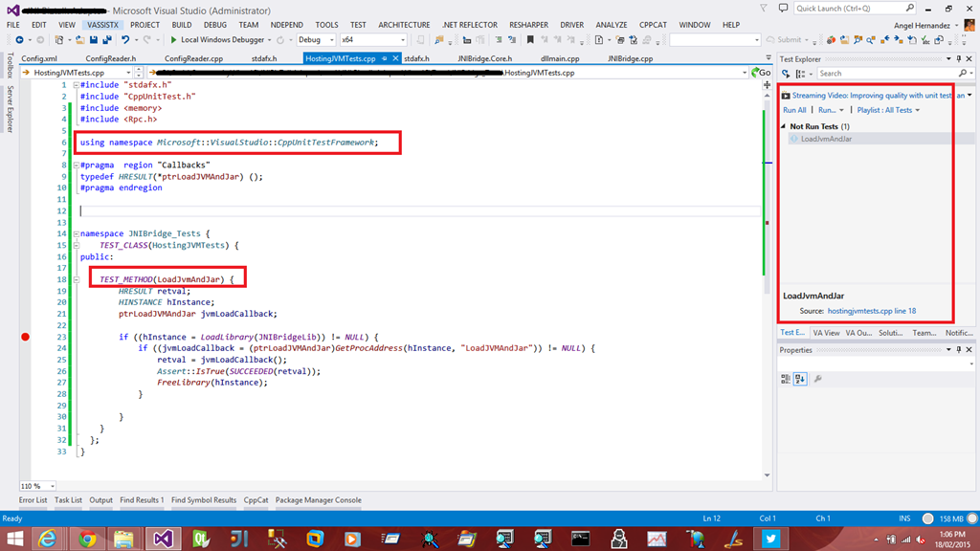Screen dimensions: 980x551
Task: Click the Undo arrow icon
Action: click(125, 40)
